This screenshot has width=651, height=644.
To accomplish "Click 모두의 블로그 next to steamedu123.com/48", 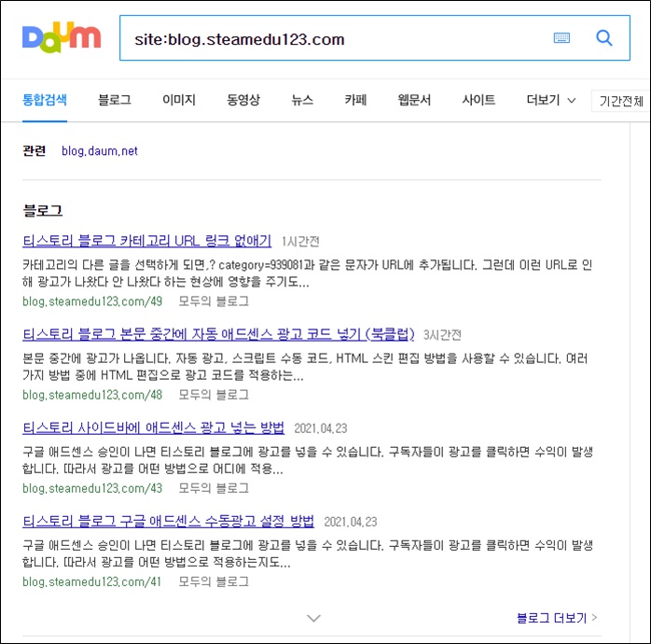I will (214, 395).
